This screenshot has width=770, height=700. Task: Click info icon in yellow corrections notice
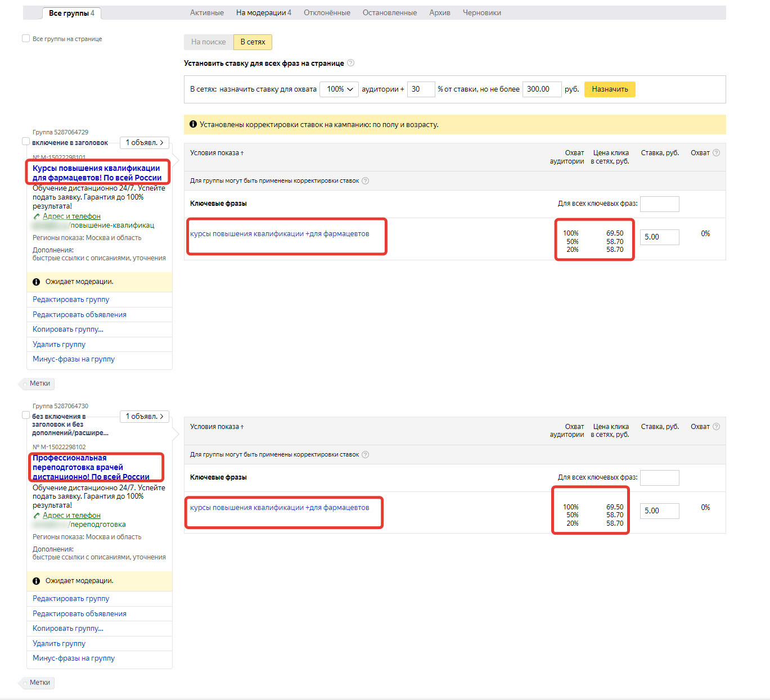coord(193,124)
